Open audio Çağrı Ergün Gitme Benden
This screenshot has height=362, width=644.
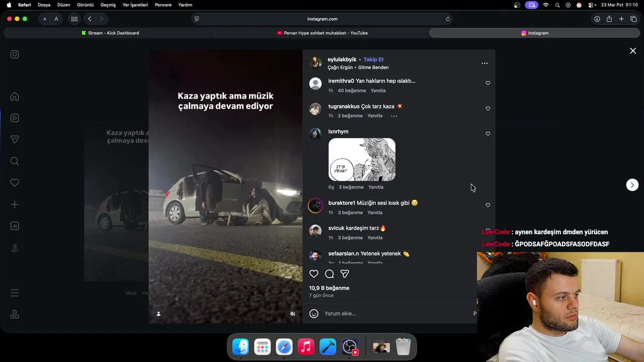click(x=358, y=67)
